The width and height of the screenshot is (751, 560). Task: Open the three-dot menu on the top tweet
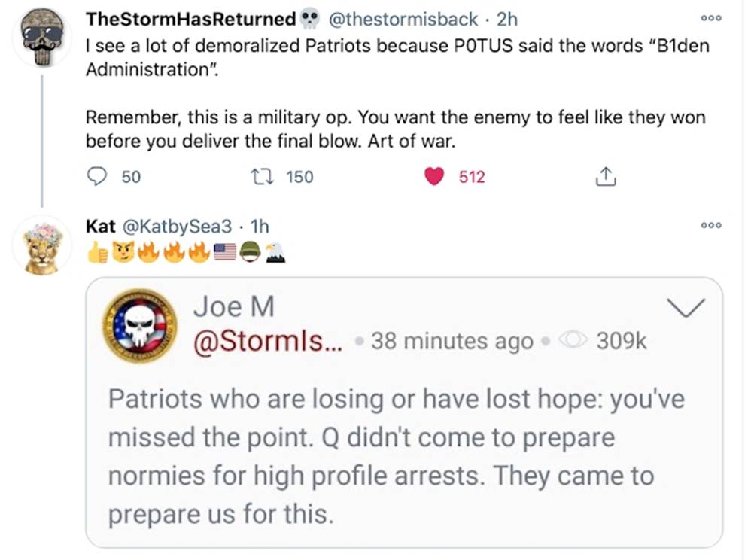point(710,18)
